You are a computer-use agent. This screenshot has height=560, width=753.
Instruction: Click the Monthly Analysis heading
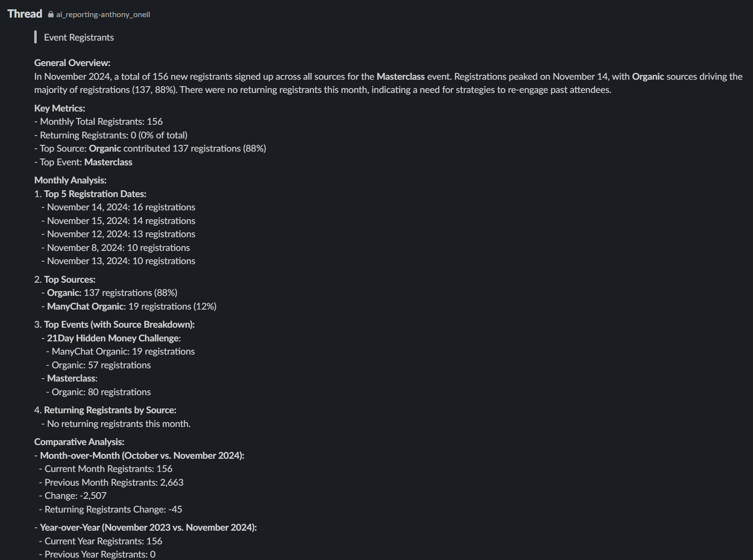click(70, 180)
